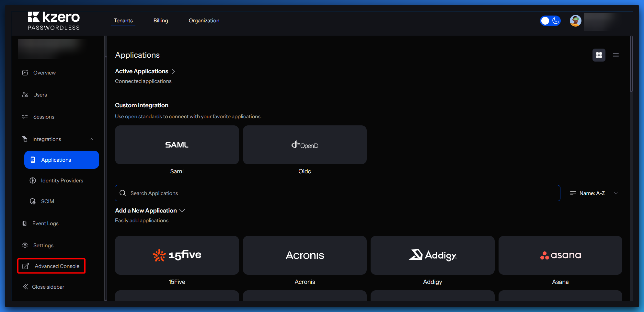Click the kzero Passwordless logo

53,21
